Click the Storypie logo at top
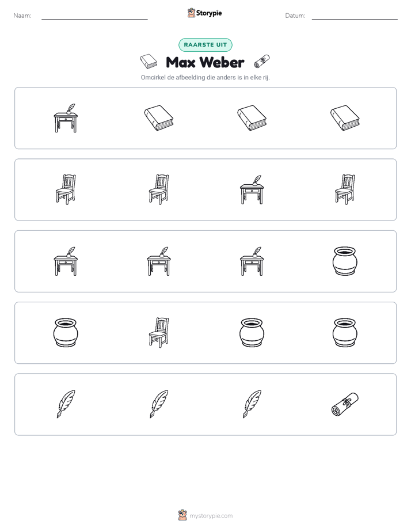The image size is (411, 532). click(x=205, y=13)
